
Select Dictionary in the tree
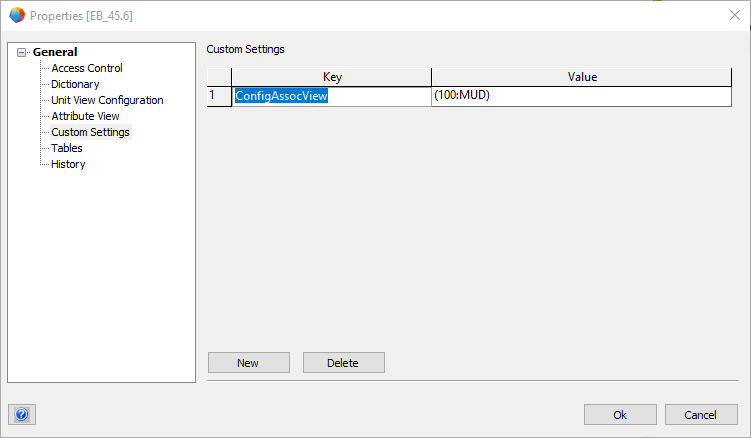click(x=75, y=84)
